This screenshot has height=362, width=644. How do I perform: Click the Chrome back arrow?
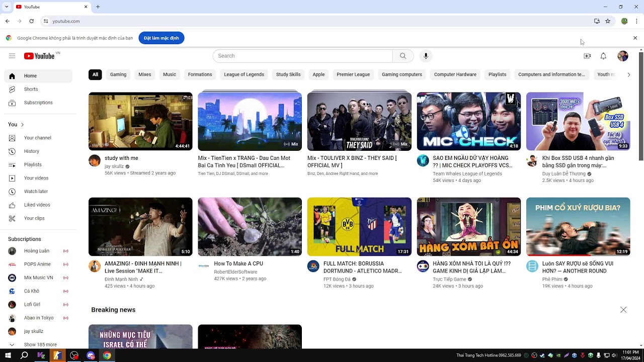(8, 21)
